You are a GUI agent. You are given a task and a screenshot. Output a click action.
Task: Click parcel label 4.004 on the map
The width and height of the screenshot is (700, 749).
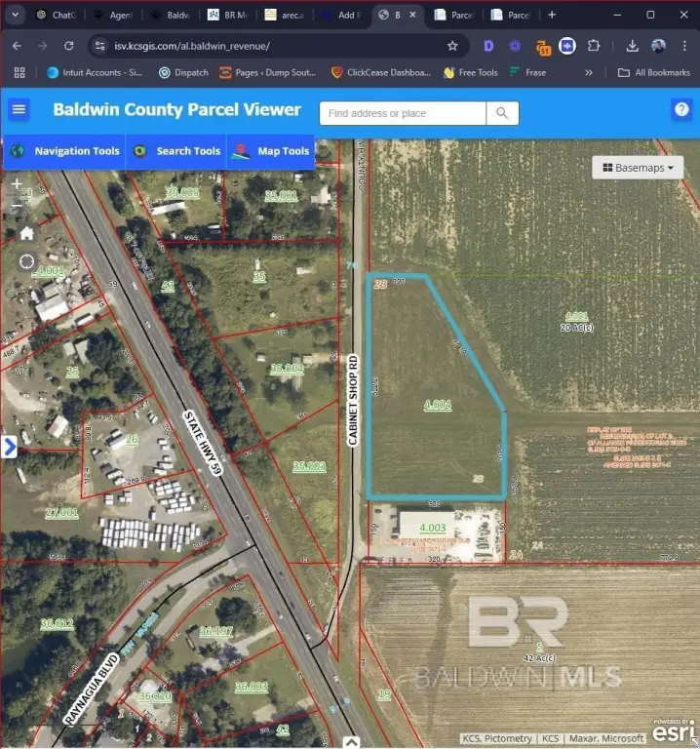click(438, 404)
